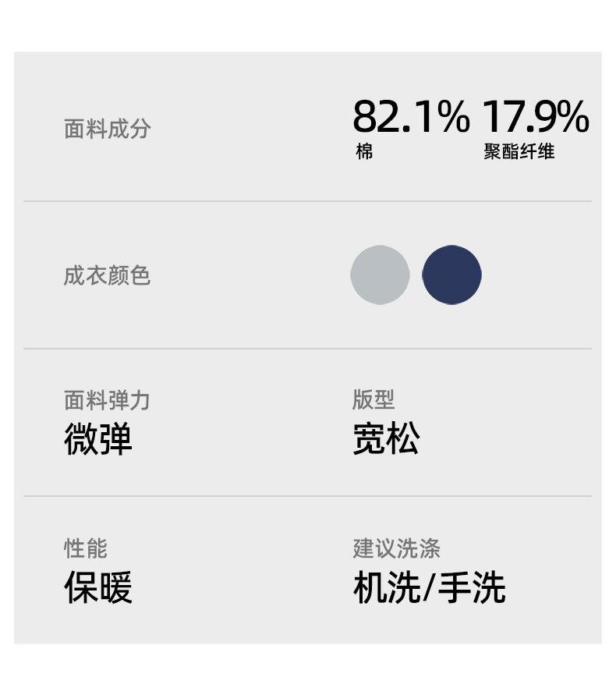Select the 宽松 fit value
Image resolution: width=616 pixels, height=695 pixels.
(x=386, y=440)
